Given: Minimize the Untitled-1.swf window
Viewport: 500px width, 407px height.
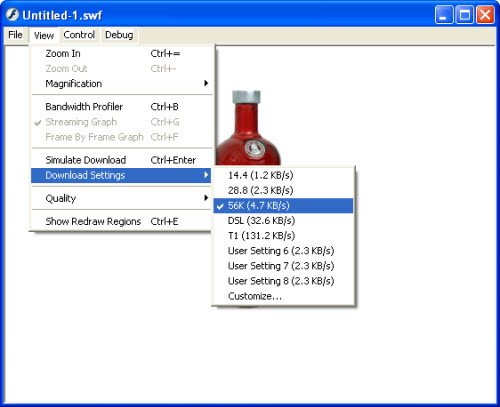Looking at the screenshot, I should (x=444, y=15).
